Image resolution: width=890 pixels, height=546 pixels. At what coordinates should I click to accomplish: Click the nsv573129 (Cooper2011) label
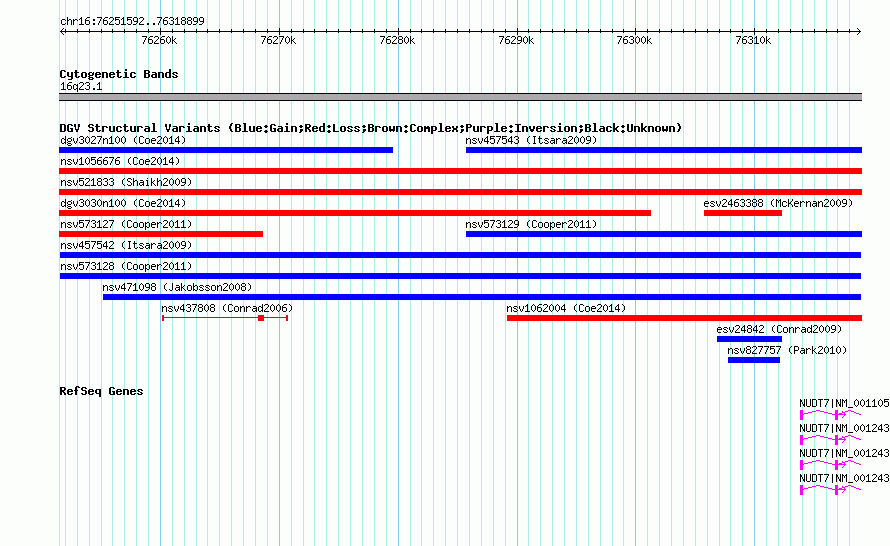click(x=531, y=224)
